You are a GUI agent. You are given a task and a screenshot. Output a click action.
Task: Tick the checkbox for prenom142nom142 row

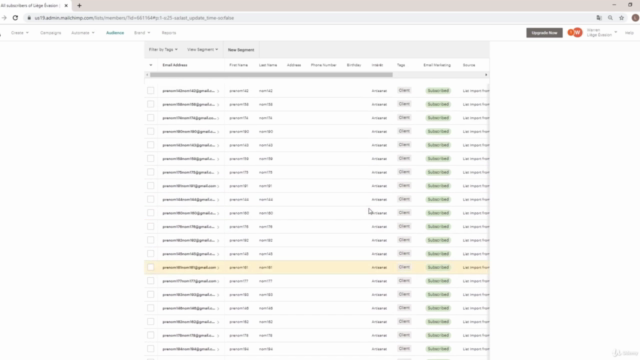point(151,91)
